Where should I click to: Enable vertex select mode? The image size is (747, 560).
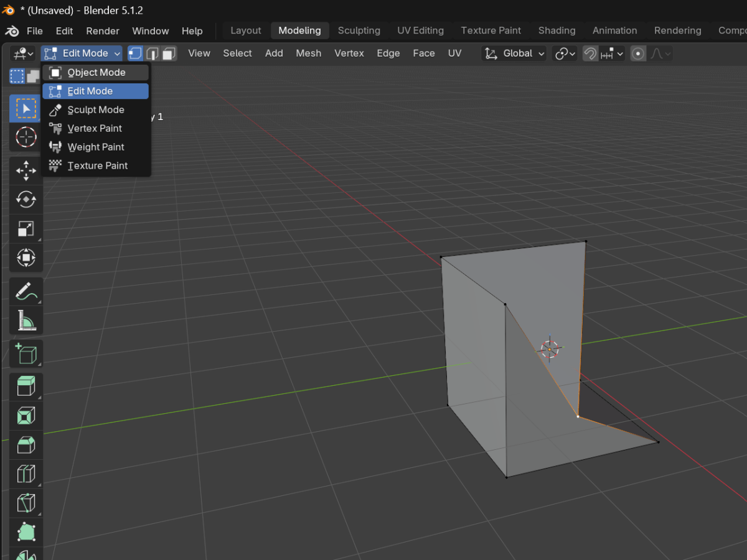click(135, 54)
